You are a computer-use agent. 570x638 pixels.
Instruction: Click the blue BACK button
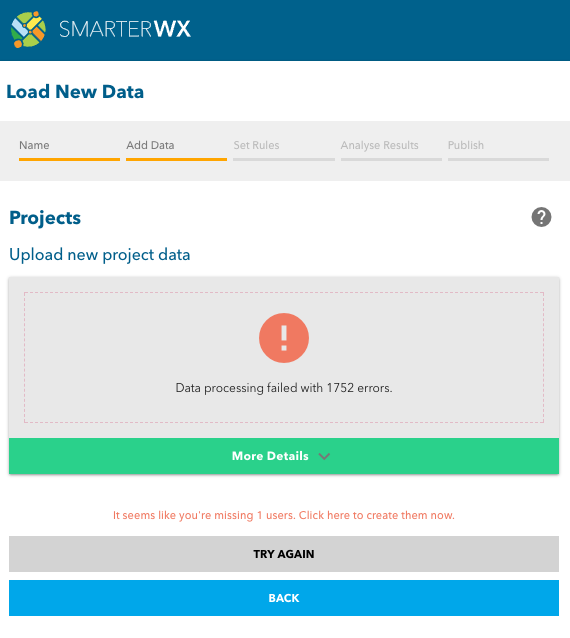coord(284,598)
